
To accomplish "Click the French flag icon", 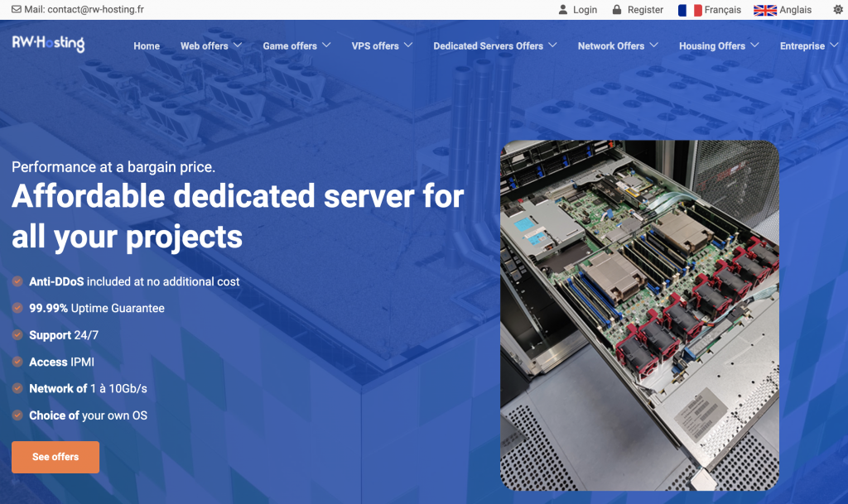I will [x=690, y=10].
